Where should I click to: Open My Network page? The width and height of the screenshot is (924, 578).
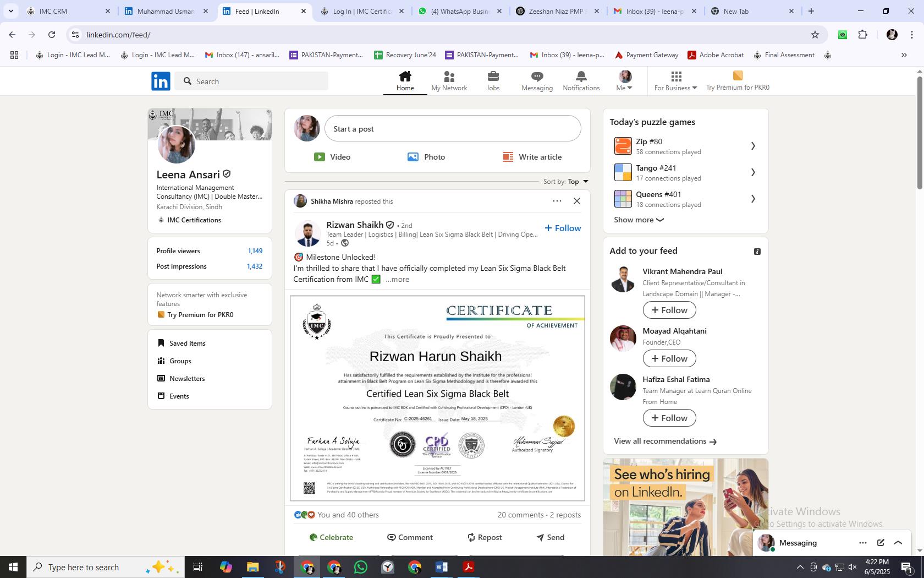(x=449, y=81)
